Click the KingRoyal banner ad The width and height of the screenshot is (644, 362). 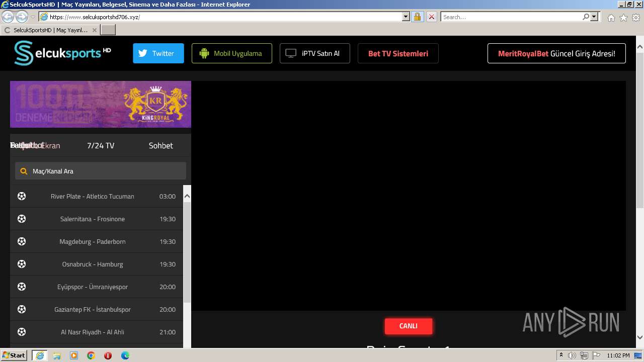[101, 104]
